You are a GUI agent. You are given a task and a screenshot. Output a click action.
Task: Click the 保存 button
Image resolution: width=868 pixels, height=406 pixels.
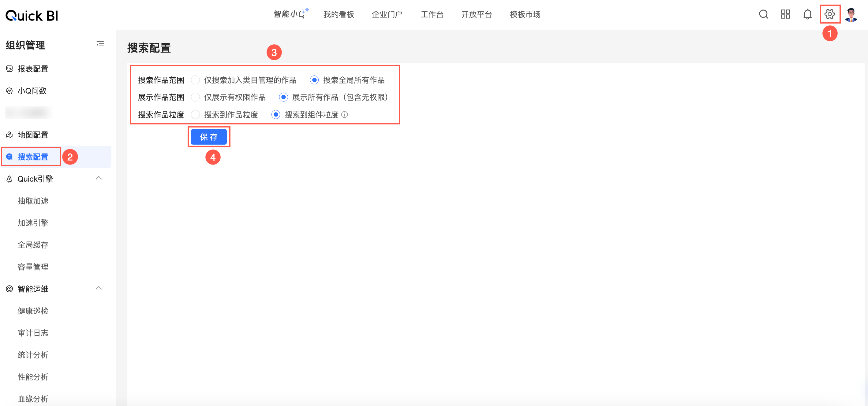click(208, 137)
